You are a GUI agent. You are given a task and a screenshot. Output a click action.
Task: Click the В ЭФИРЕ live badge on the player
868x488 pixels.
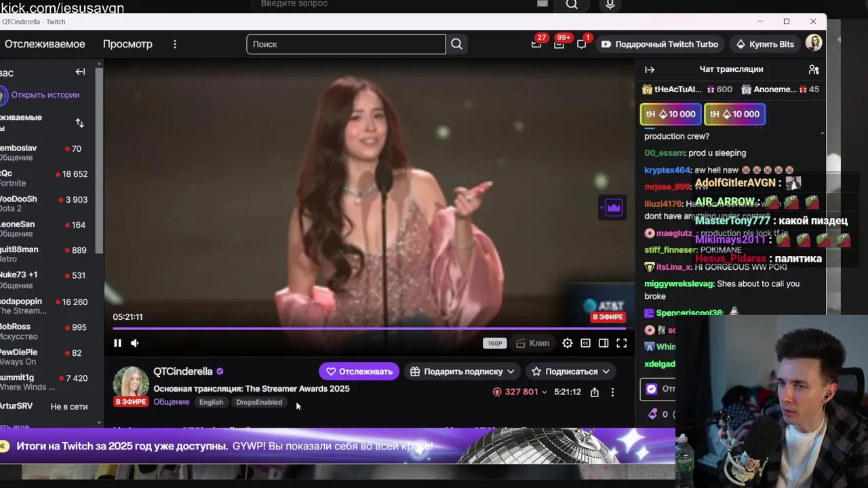click(x=608, y=317)
